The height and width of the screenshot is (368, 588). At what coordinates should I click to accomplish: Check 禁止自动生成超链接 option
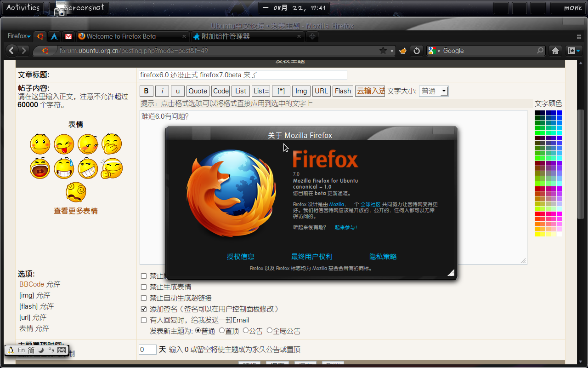(144, 298)
